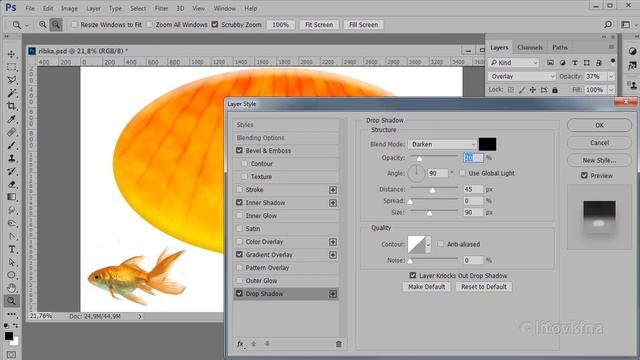Select the Crop tool
The height and width of the screenshot is (360, 640).
click(11, 106)
